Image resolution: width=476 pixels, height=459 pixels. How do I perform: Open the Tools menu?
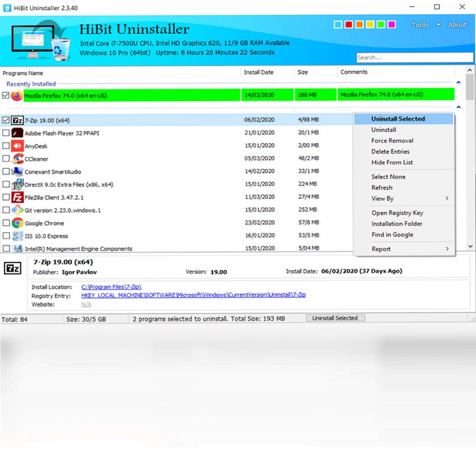point(420,25)
